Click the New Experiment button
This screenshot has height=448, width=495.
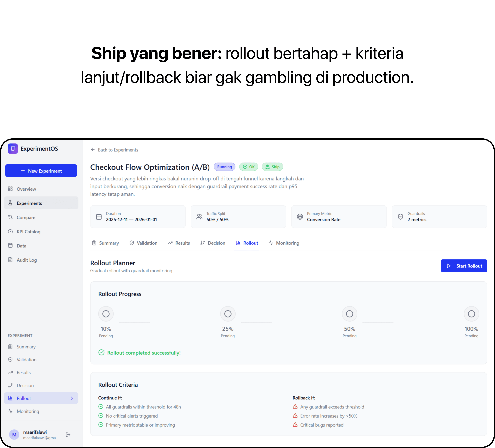(x=41, y=171)
